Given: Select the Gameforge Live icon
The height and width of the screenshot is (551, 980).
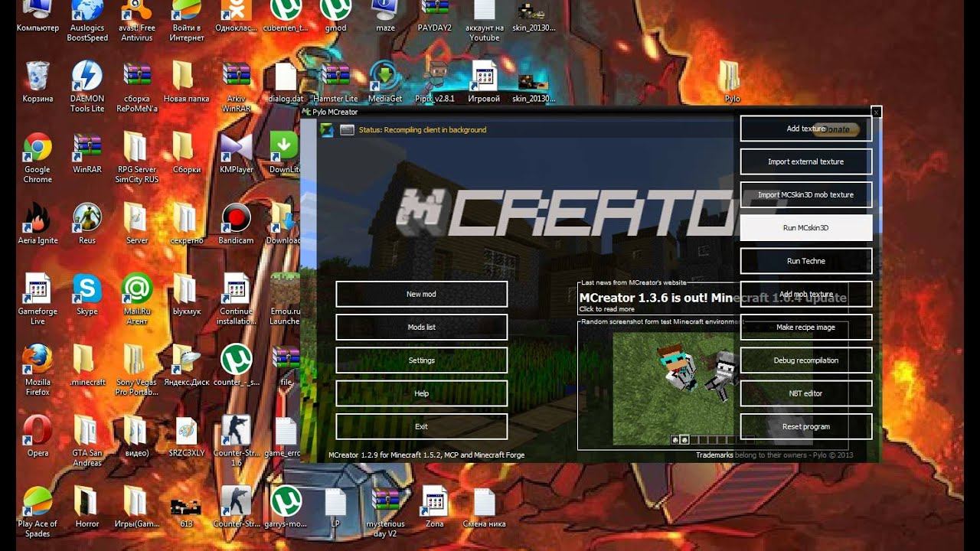Looking at the screenshot, I should (x=38, y=299).
